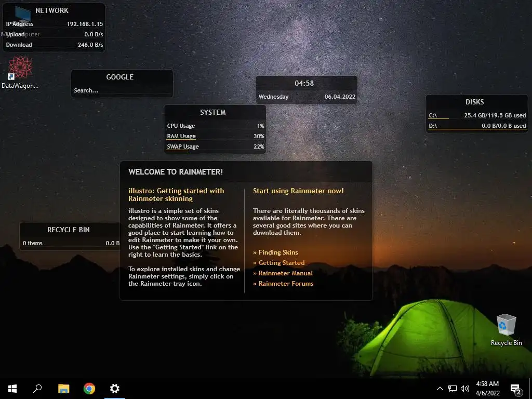Click the C:\ disk usage row
Viewport: 532px width, 399px height.
tap(477, 115)
